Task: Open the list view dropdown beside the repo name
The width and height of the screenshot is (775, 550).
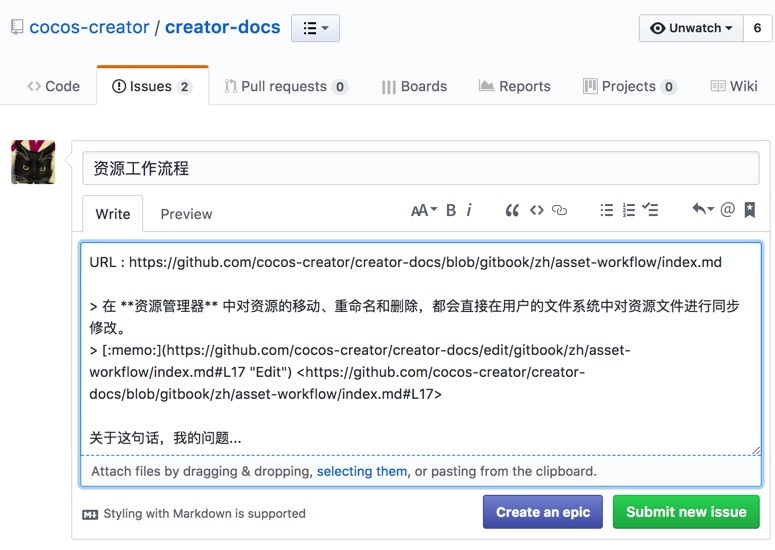Action: [315, 28]
